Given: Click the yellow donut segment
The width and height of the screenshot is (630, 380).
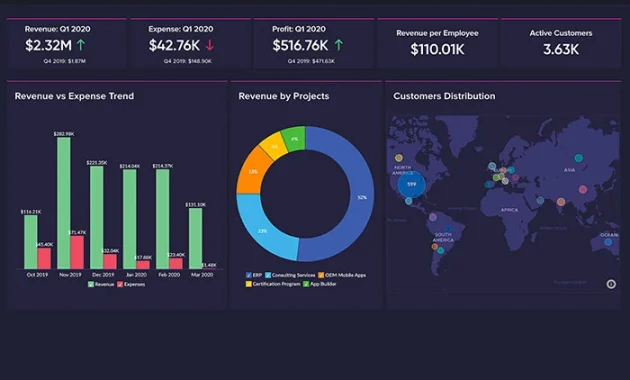Looking at the screenshot, I should pos(274,146).
